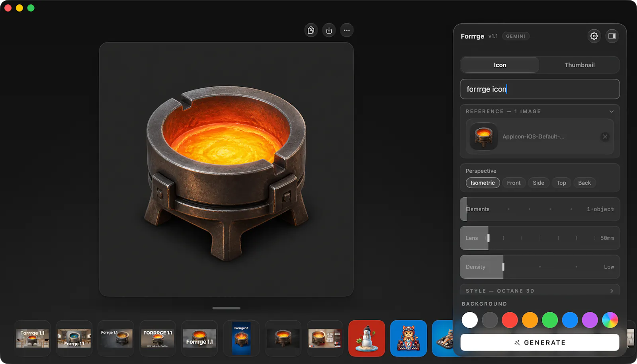The image size is (637, 364).
Task: Open the FORRRGE 1.1 now live thumbnail
Action: (158, 339)
